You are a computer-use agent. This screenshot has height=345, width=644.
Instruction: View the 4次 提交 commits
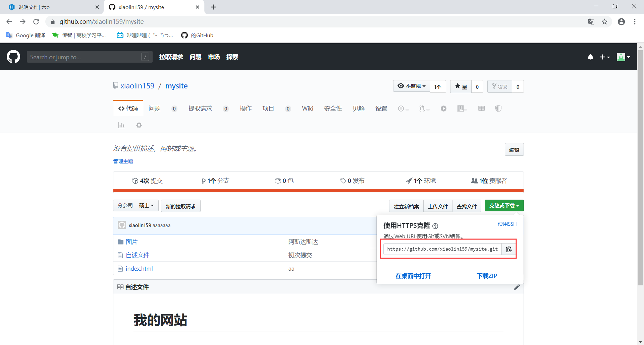coord(148,181)
